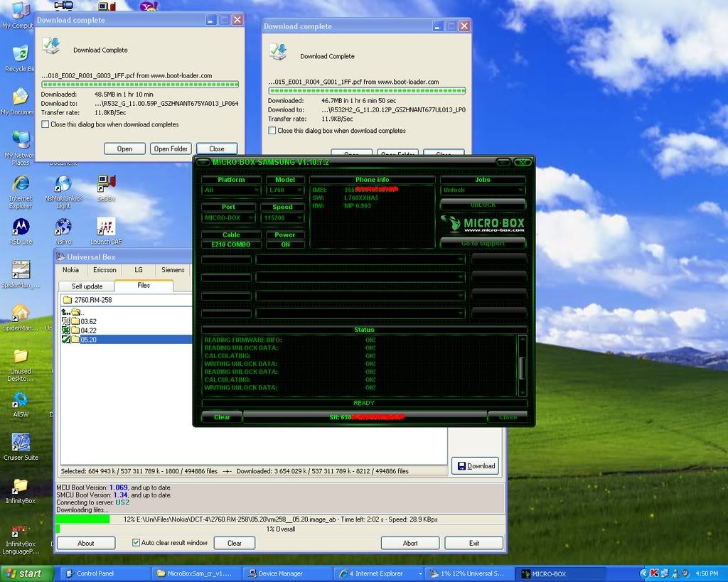Click the Abort button in Universal Box
Viewport: 728px width, 582px height.
(410, 543)
